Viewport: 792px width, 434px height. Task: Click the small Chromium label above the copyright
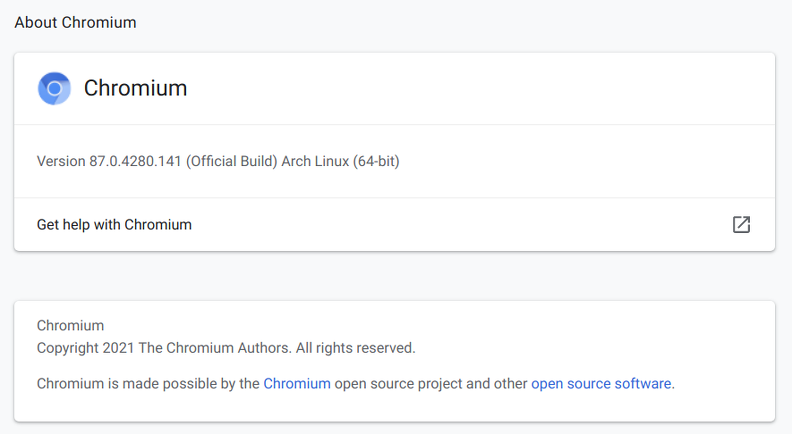click(x=70, y=325)
